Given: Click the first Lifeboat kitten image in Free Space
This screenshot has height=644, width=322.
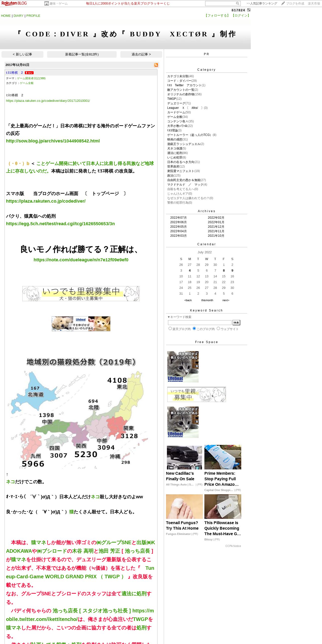Looking at the screenshot, I should pos(183,367).
